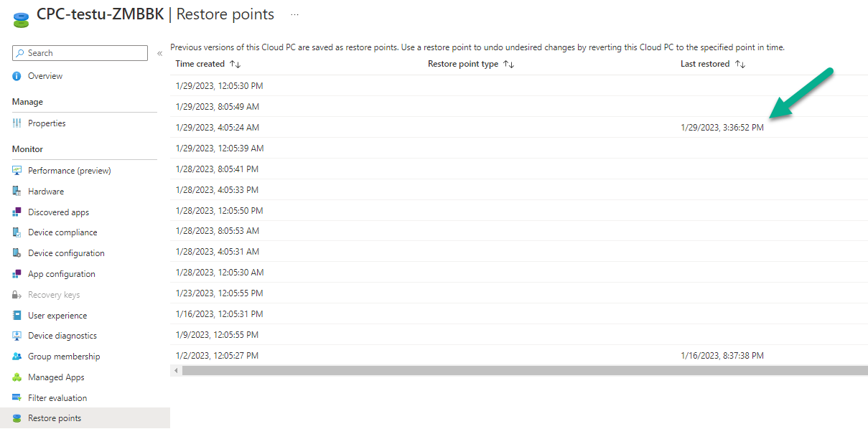Collapse the sidebar with double-chevron
This screenshot has width=868, height=434.
click(159, 53)
